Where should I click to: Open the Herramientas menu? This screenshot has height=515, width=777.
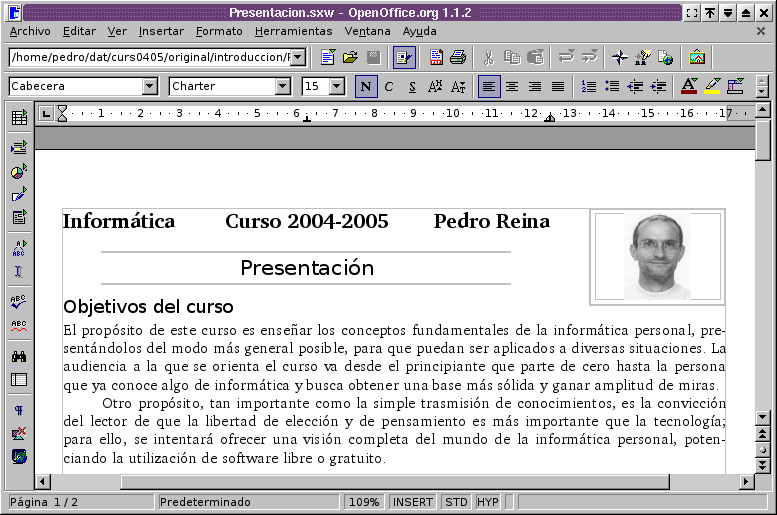pos(293,31)
